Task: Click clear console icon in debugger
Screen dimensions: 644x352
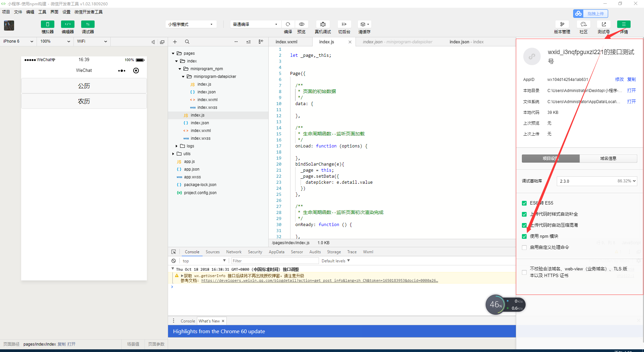Action: (173, 261)
